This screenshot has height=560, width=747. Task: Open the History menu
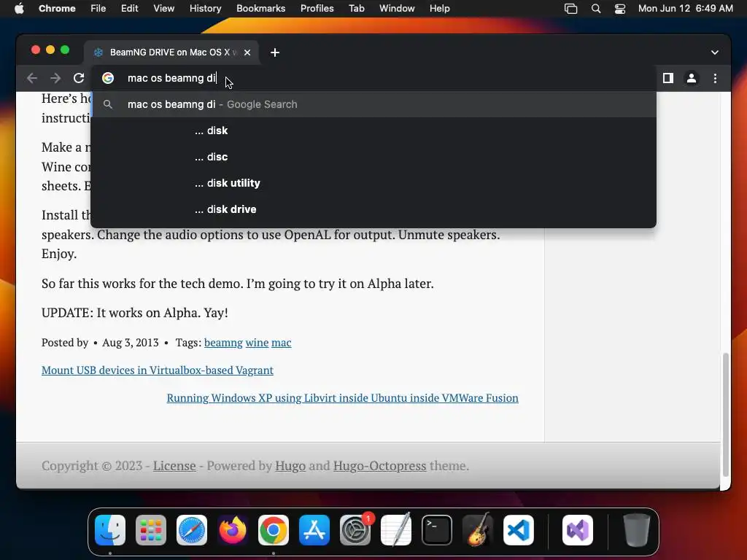click(x=205, y=8)
